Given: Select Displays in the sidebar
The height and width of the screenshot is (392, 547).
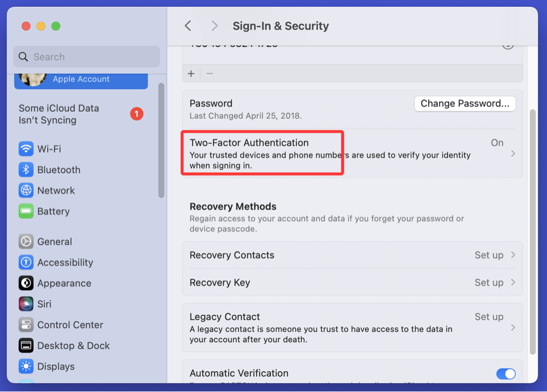Looking at the screenshot, I should 56,366.
